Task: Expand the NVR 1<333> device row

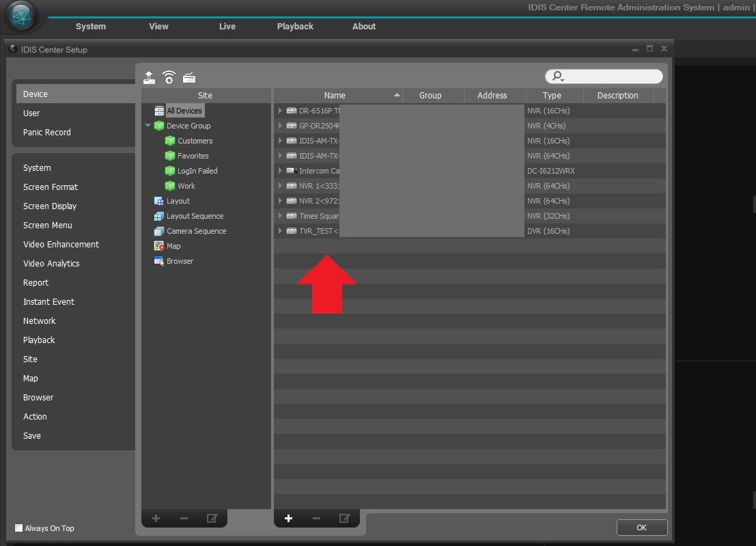Action: (x=280, y=186)
